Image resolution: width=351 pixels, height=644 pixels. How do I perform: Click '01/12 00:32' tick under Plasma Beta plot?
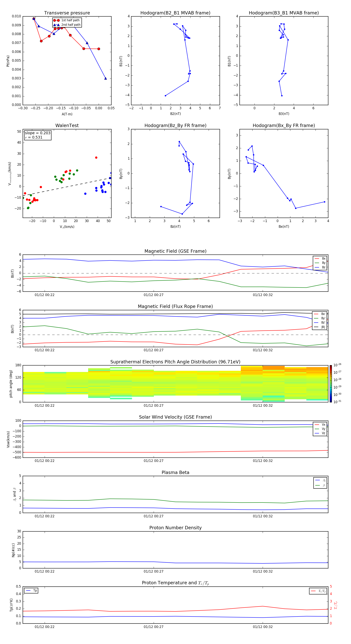(263, 516)
